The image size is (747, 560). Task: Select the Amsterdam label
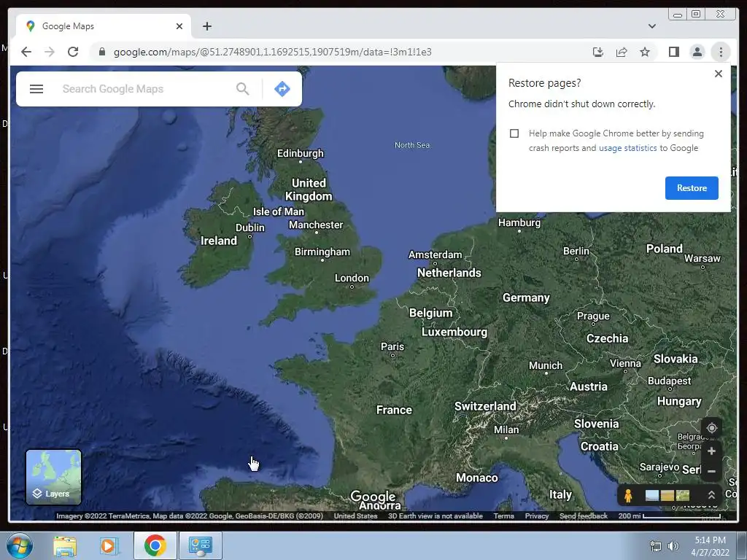(x=435, y=254)
